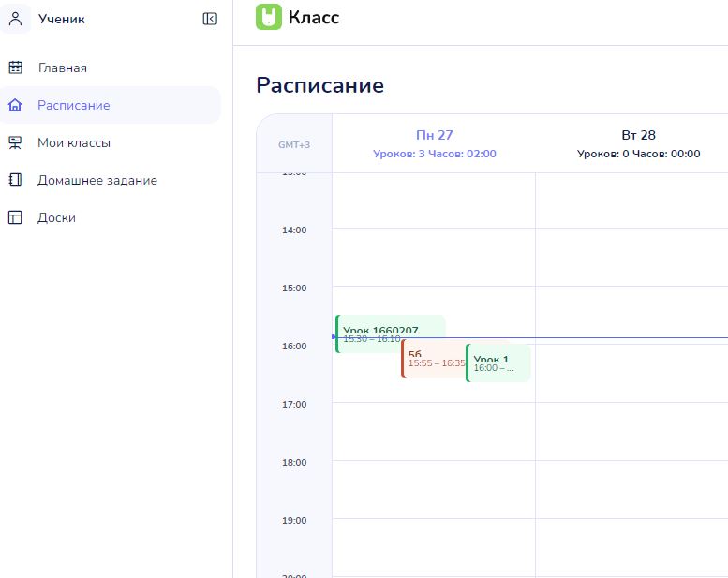Click the Ученик profile name
Screen dimensions: 728x578
pos(62,19)
